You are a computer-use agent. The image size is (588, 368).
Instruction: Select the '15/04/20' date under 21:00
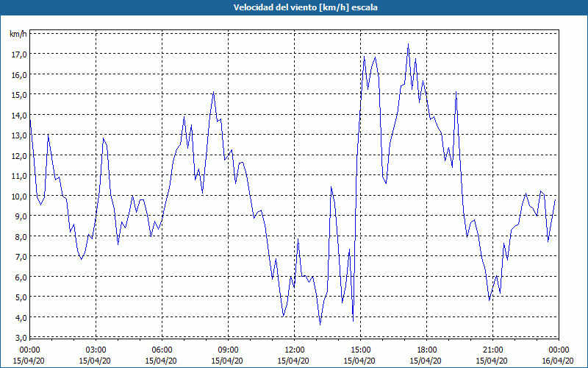[x=492, y=361]
